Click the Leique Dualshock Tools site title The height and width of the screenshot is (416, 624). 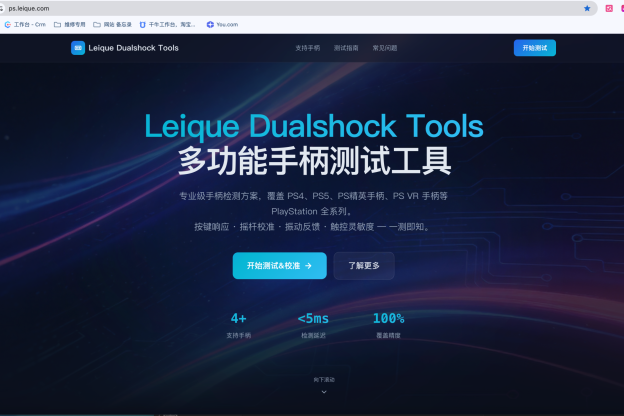133,48
